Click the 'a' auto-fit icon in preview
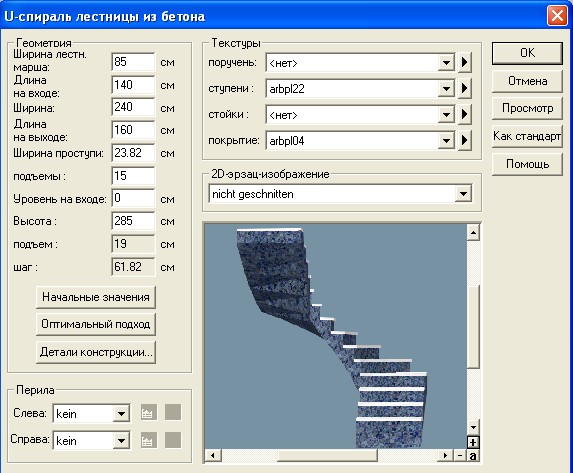 tap(473, 455)
